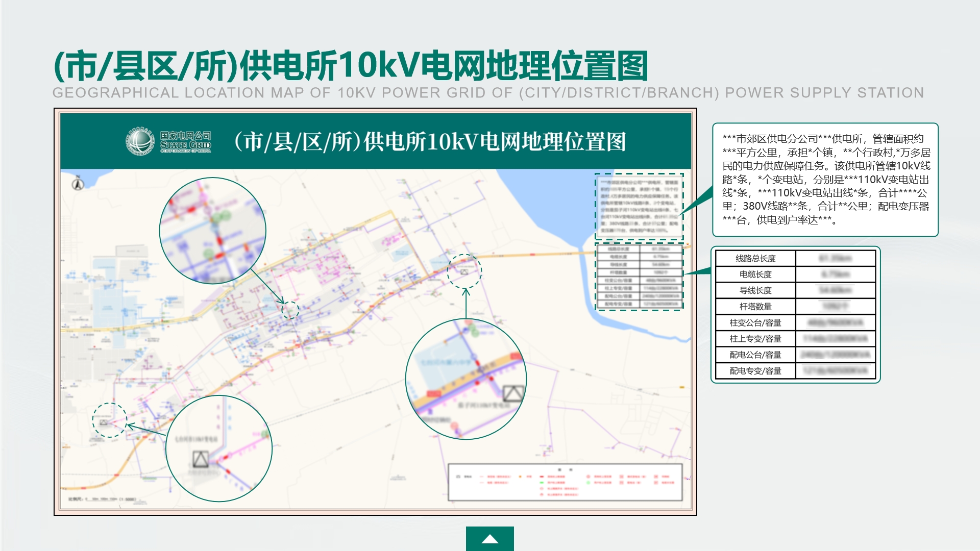Click the north compass icon on map
This screenshot has height=551, width=980.
pos(78,183)
